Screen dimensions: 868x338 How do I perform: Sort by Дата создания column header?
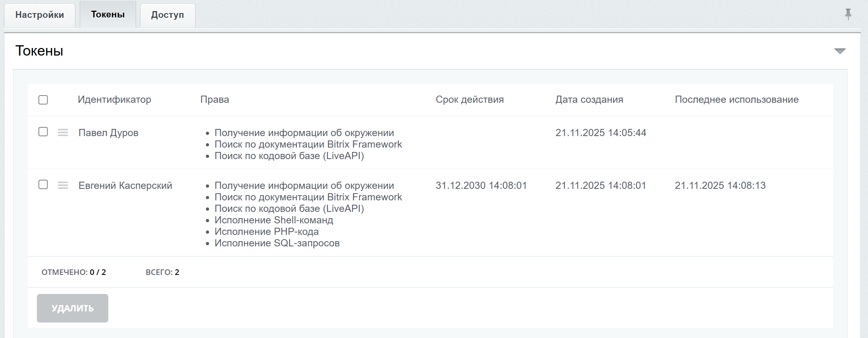[x=589, y=100]
